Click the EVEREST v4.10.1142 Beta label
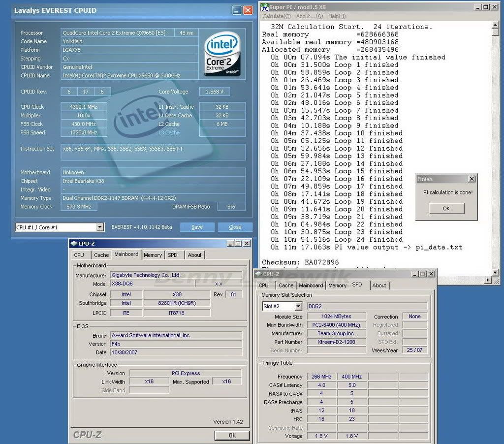Screen dimensions: 504x444 [x=142, y=227]
